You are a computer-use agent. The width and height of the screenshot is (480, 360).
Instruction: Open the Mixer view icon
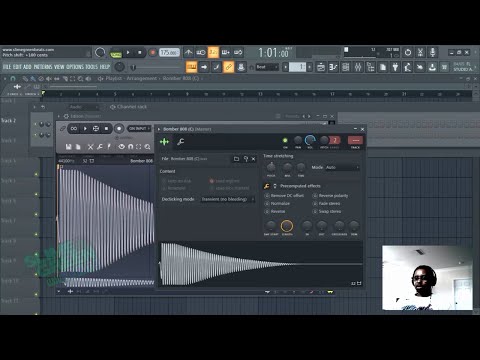pos(358,67)
